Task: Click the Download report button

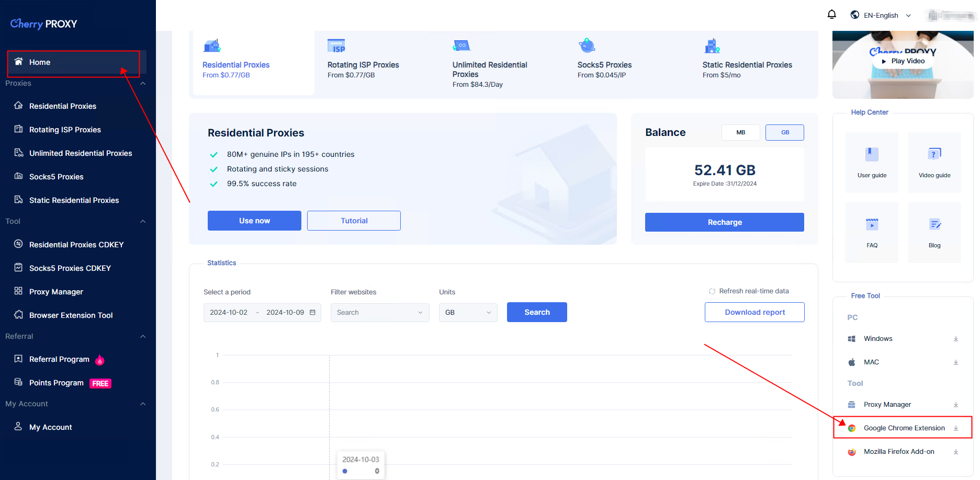Action: (x=754, y=312)
